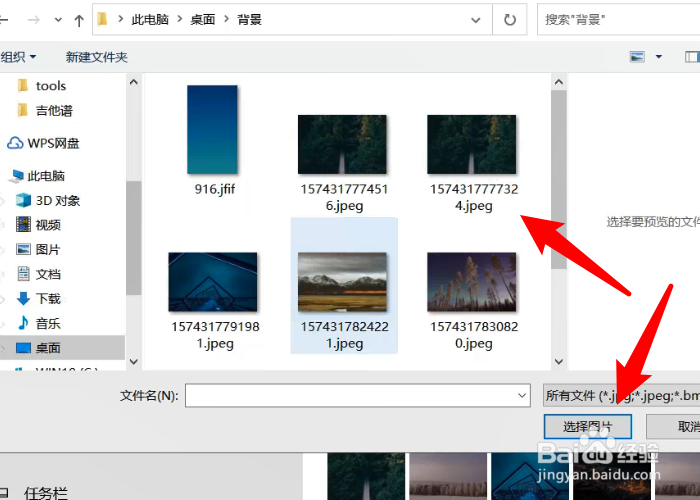Expand the address bar history dropdown
The height and width of the screenshot is (500, 700).
[x=476, y=20]
